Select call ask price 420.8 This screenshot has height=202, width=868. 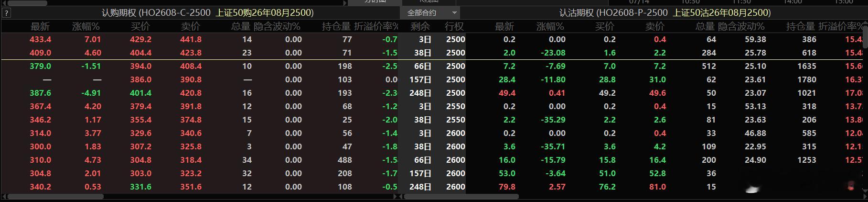click(x=191, y=93)
